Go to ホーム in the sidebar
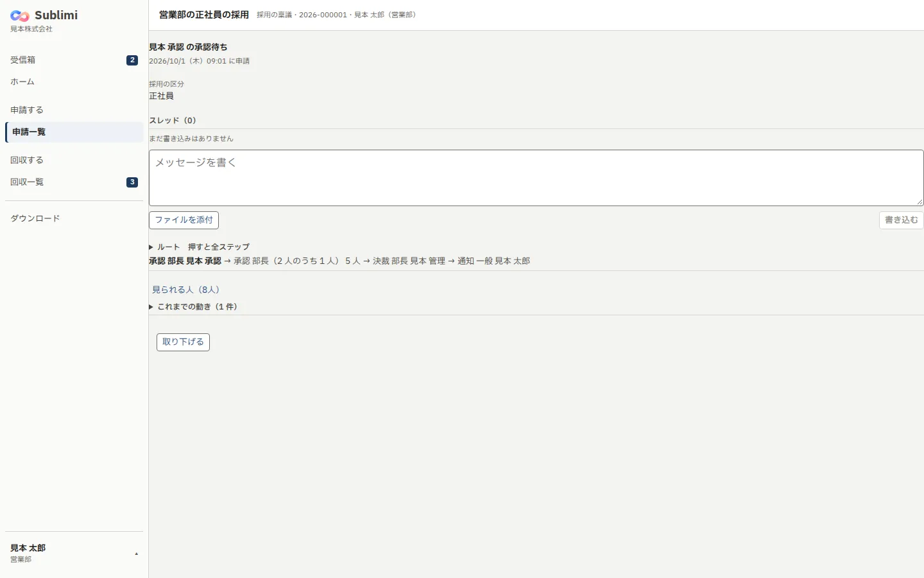The height and width of the screenshot is (578, 924). 74,82
